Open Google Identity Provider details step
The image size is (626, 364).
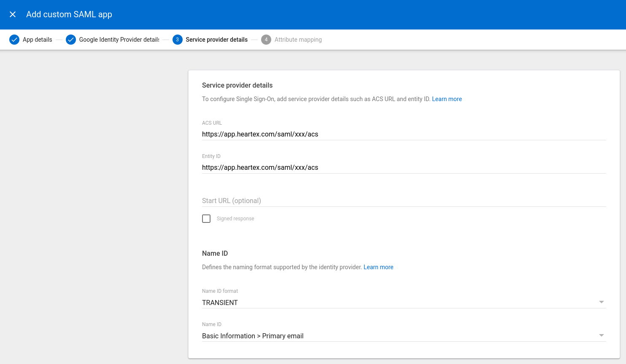[119, 40]
